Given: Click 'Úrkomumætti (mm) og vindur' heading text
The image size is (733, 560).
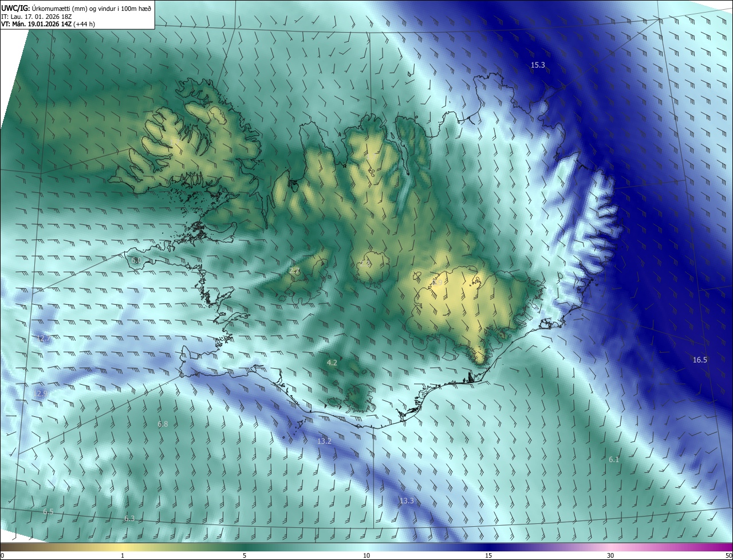Looking at the screenshot, I should (x=74, y=8).
